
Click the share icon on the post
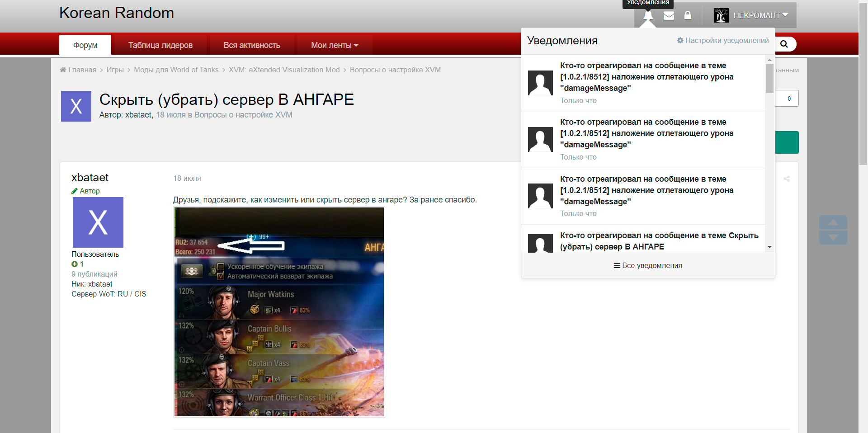click(787, 179)
